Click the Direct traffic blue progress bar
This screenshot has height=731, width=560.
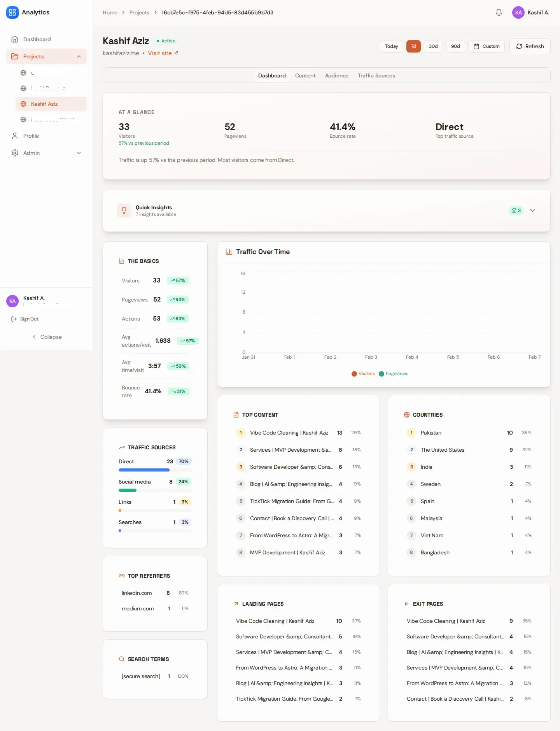pos(144,470)
